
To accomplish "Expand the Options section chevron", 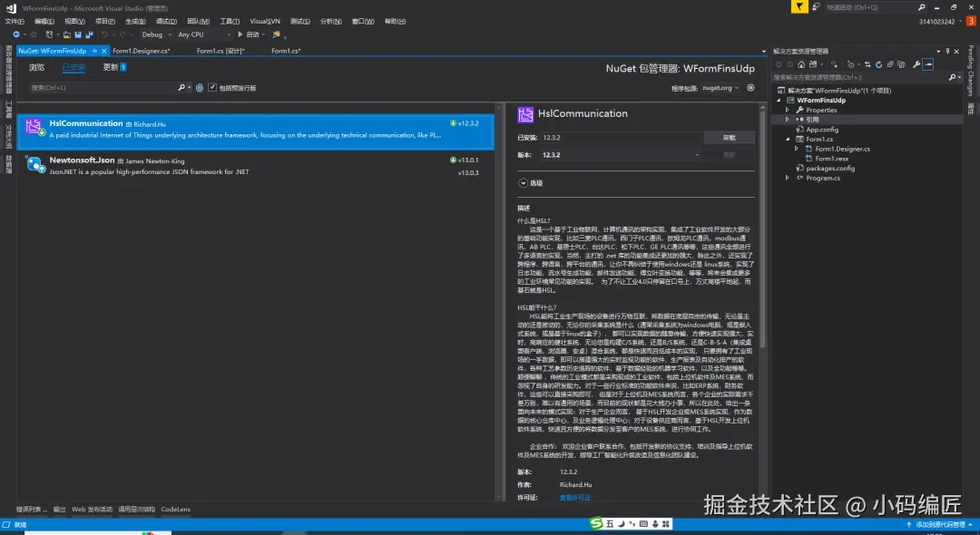I will 524,183.
